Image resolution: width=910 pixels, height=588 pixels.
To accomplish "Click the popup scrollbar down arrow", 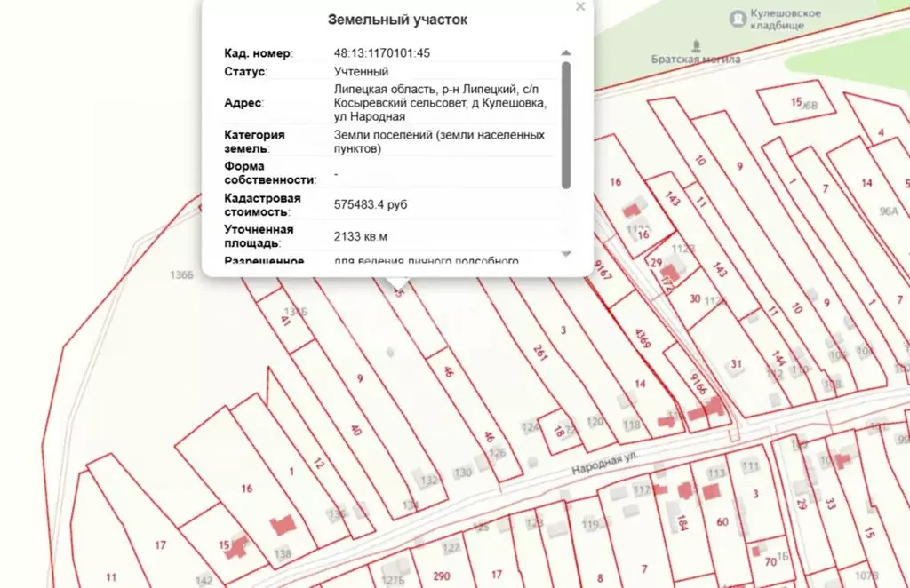I will (x=566, y=254).
